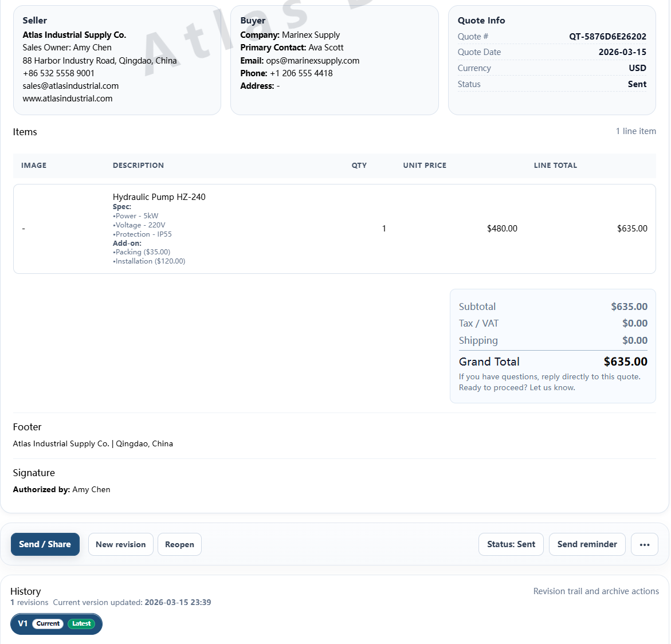Visit www.atlasindustrial.com
The image size is (671, 644).
(x=67, y=99)
